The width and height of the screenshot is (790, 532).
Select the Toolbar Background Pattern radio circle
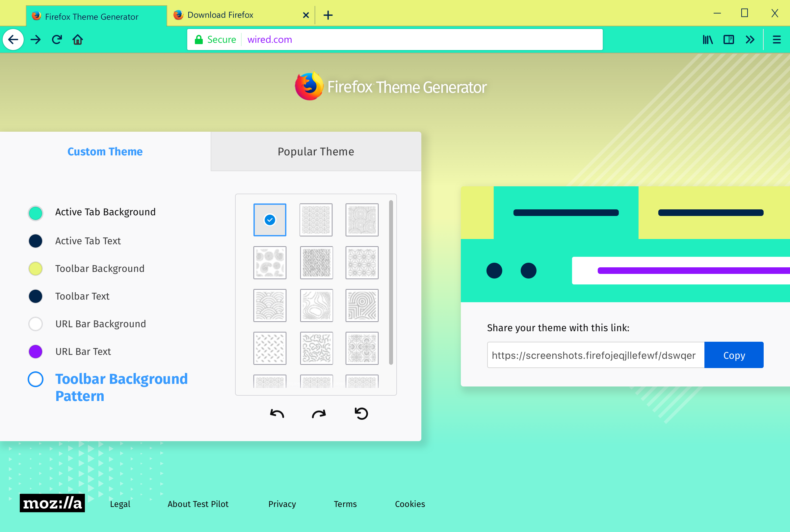point(36,379)
